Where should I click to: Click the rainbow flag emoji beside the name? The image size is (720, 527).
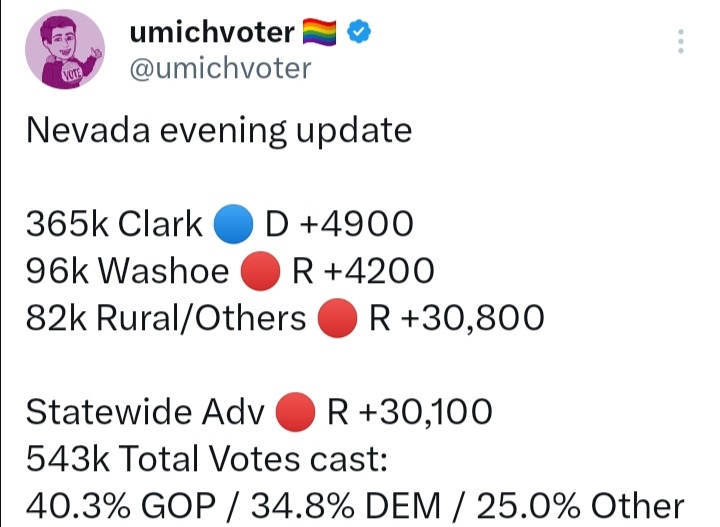coord(322,33)
